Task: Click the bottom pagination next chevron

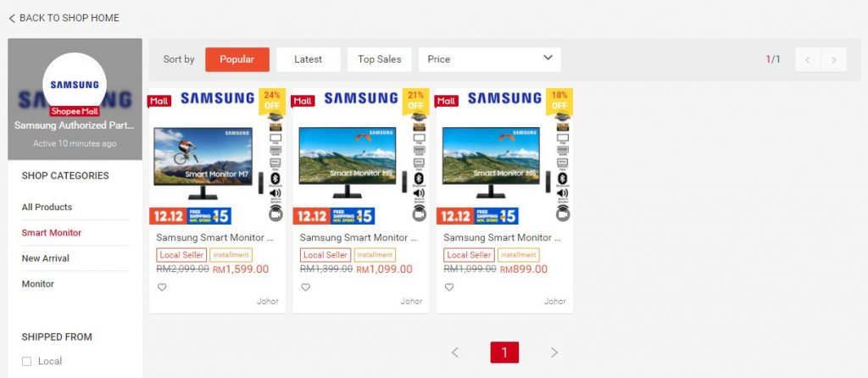Action: pyautogui.click(x=554, y=353)
